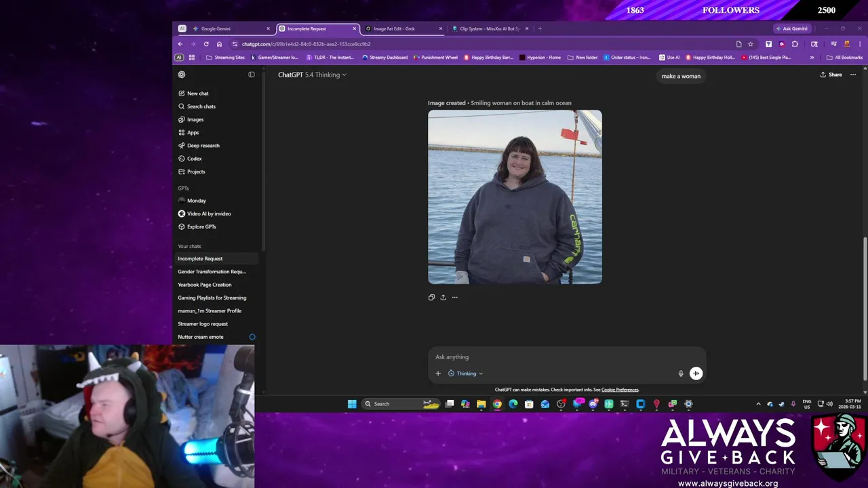Open browser extensions puzzle icon

(x=795, y=44)
